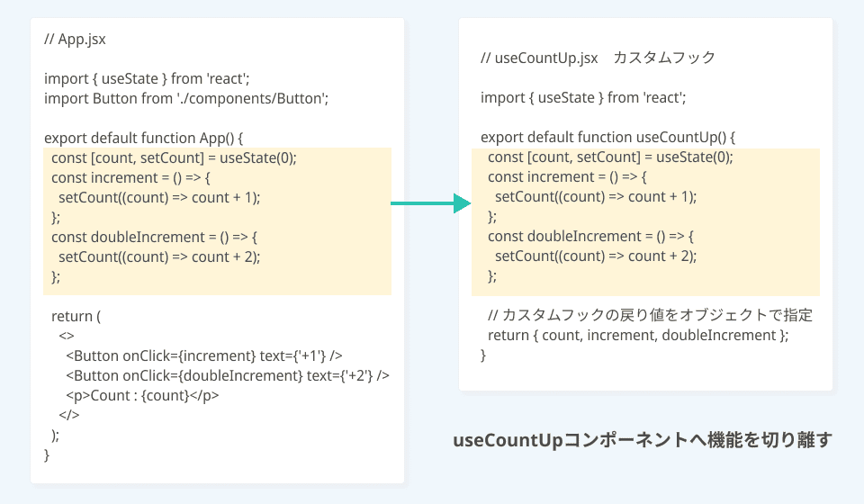Click 'count + 2' setCount line in useCountUp.jsx
This screenshot has width=864, height=504.
point(596,256)
